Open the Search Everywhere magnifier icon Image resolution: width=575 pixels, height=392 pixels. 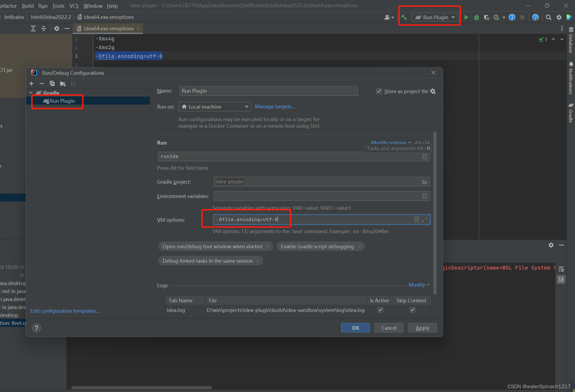point(548,17)
